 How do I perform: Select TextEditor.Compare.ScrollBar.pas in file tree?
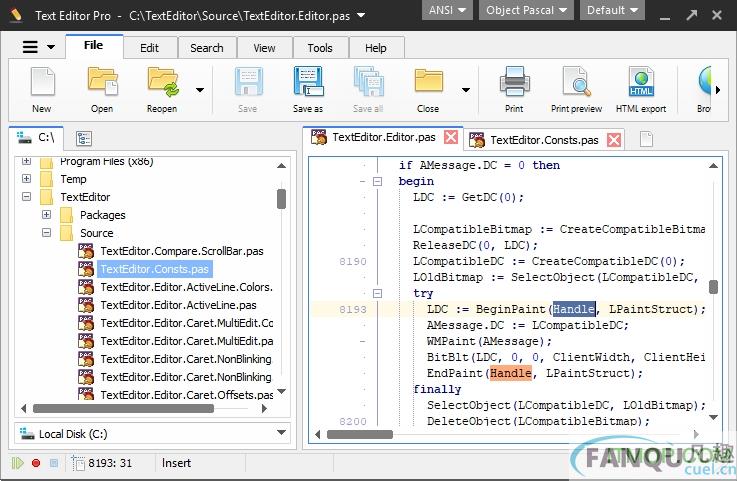click(x=182, y=251)
